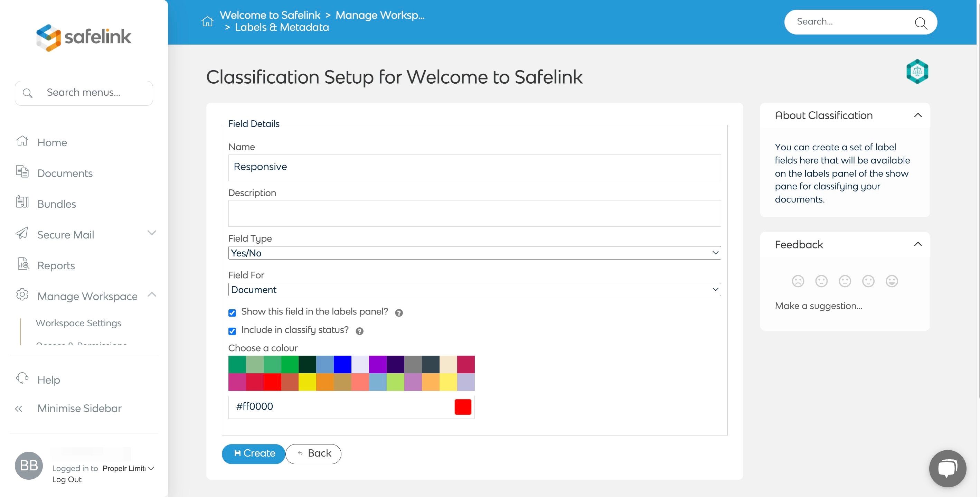The image size is (980, 497).
Task: Click help icon beside labels panel checkbox
Action: [399, 313]
